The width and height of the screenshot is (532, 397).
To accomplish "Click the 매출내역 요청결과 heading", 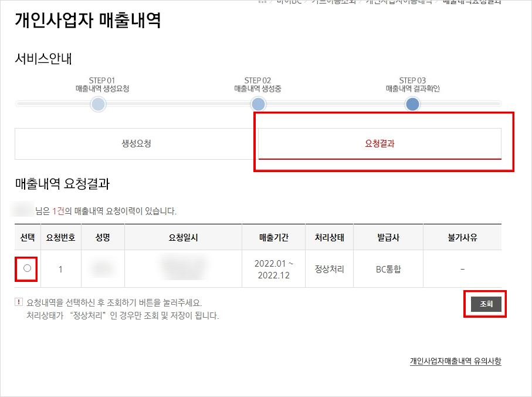I will pos(62,184).
